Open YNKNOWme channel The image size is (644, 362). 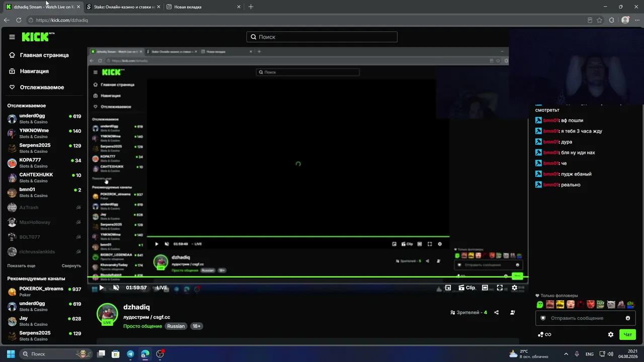(x=44, y=133)
